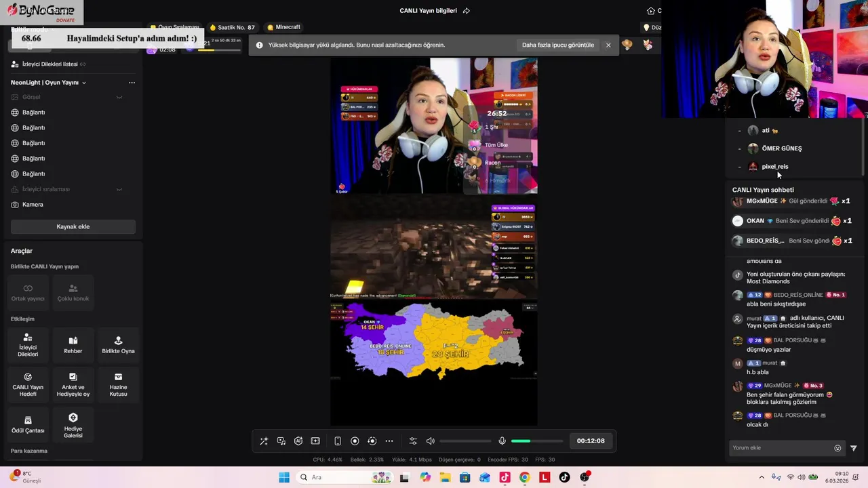
Task: Open Anket ve Hediyeyle oy tool
Action: [x=73, y=384]
